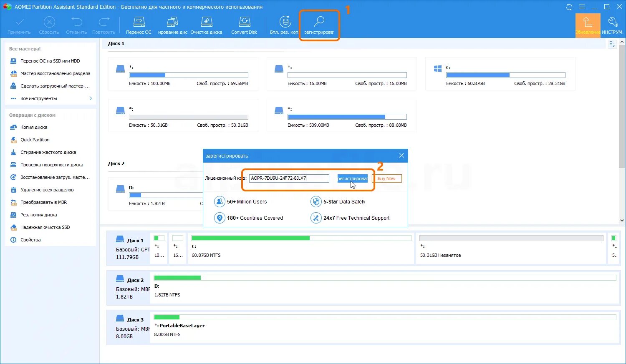This screenshot has width=626, height=364.
Task: Open the Очистка диска tool
Action: coord(206,25)
